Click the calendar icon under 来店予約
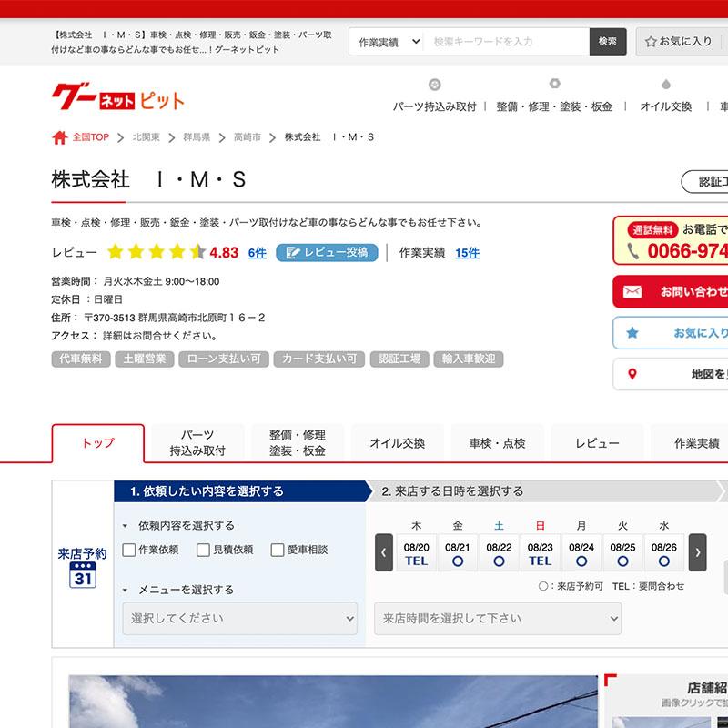728x728 pixels. coord(83,575)
